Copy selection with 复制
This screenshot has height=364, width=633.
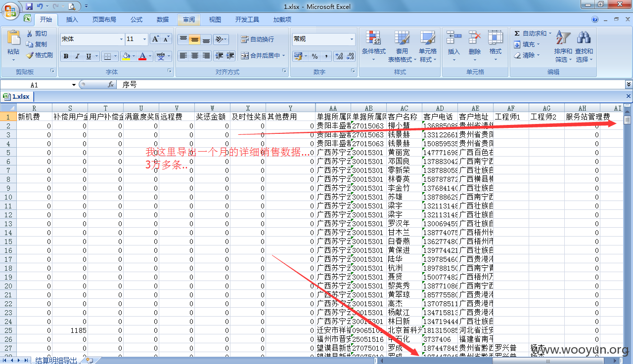point(38,44)
